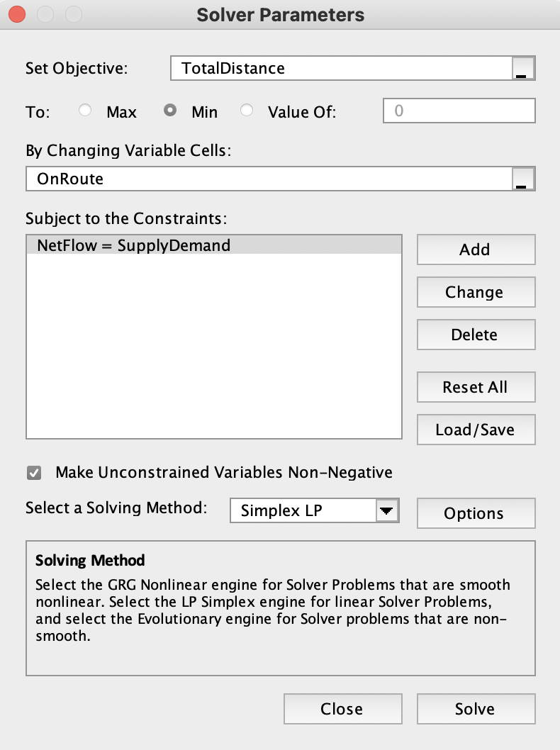
Task: Uncheck Make Unconstrained Variables Non-Negative
Action: coord(33,472)
